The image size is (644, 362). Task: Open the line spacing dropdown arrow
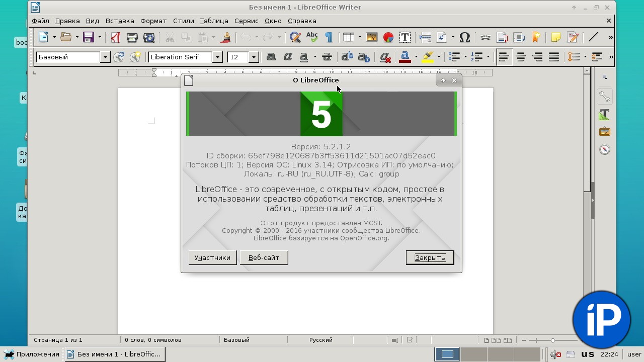click(585, 57)
